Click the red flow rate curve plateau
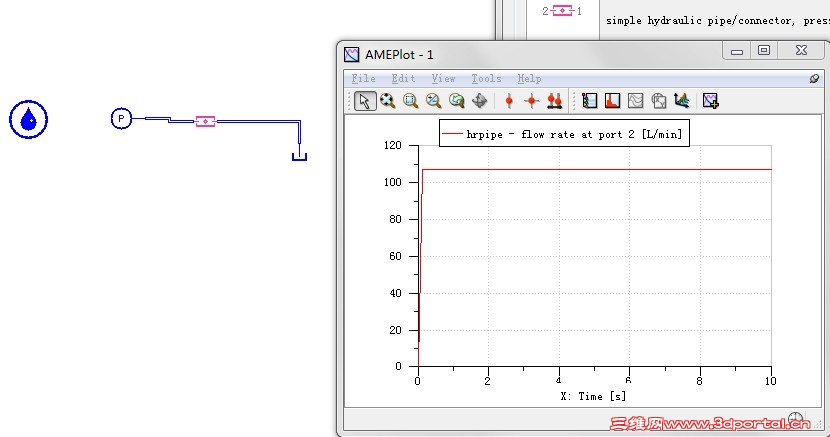 (597, 169)
